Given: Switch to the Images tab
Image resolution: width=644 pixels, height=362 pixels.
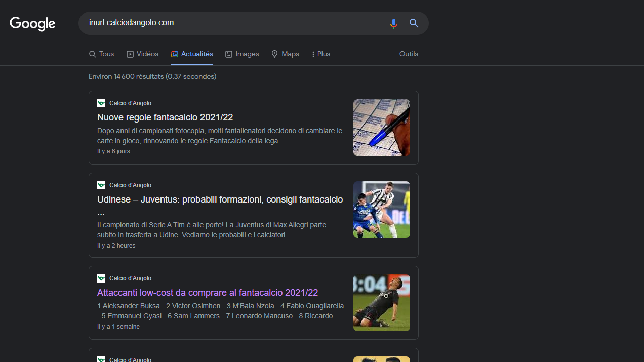Looking at the screenshot, I should (242, 54).
